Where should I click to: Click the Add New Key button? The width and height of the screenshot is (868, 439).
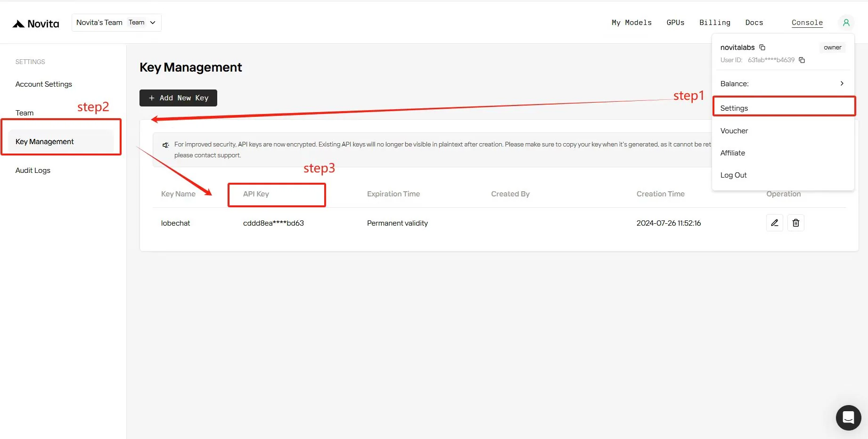tap(178, 98)
